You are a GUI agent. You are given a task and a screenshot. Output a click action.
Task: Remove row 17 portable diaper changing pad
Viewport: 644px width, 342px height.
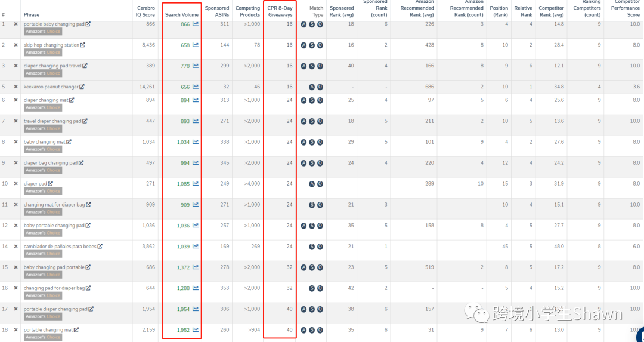tap(16, 309)
